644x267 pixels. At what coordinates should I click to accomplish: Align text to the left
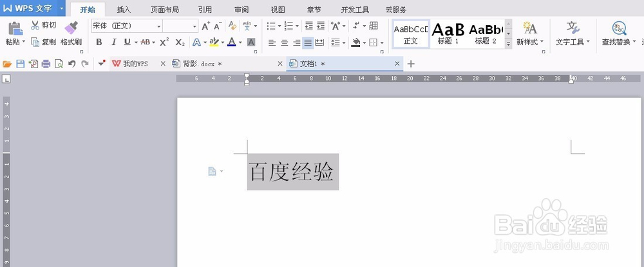pyautogui.click(x=272, y=42)
